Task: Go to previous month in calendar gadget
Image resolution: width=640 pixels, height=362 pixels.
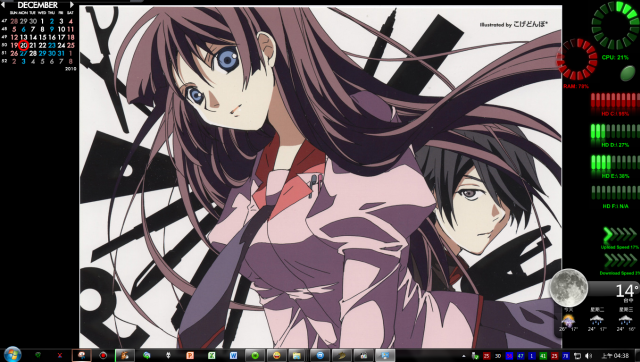Action: 3,5
